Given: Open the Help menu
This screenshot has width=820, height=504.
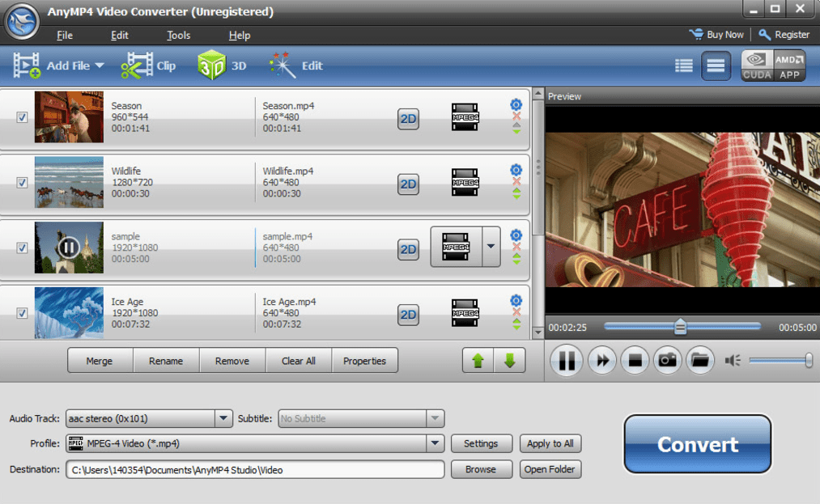Looking at the screenshot, I should click(x=240, y=36).
